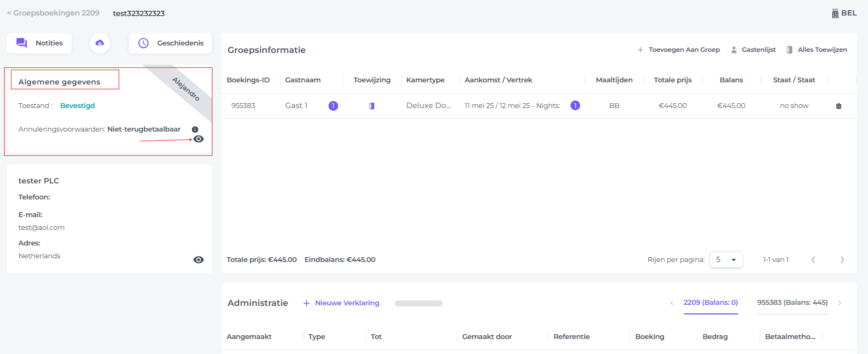The width and height of the screenshot is (868, 354).
Task: Delete booking 955383 with trash icon
Action: click(839, 106)
